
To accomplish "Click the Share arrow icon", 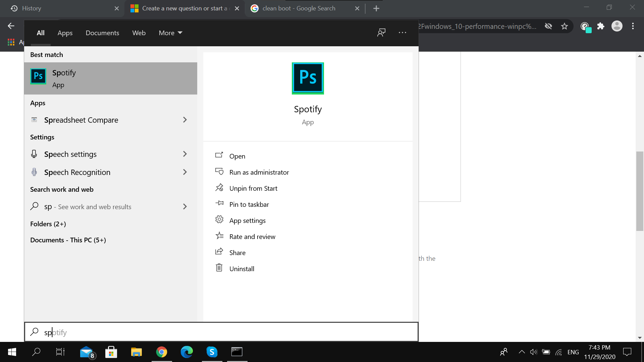I will 219,251.
